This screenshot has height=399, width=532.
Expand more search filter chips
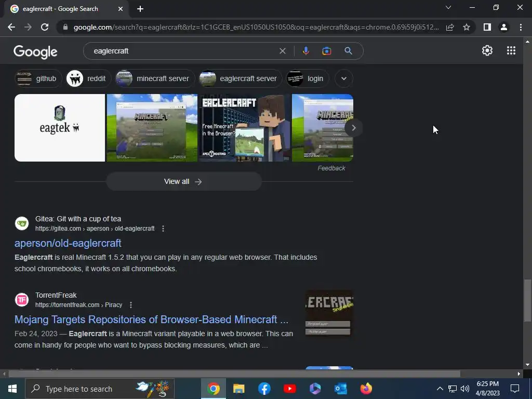point(344,79)
